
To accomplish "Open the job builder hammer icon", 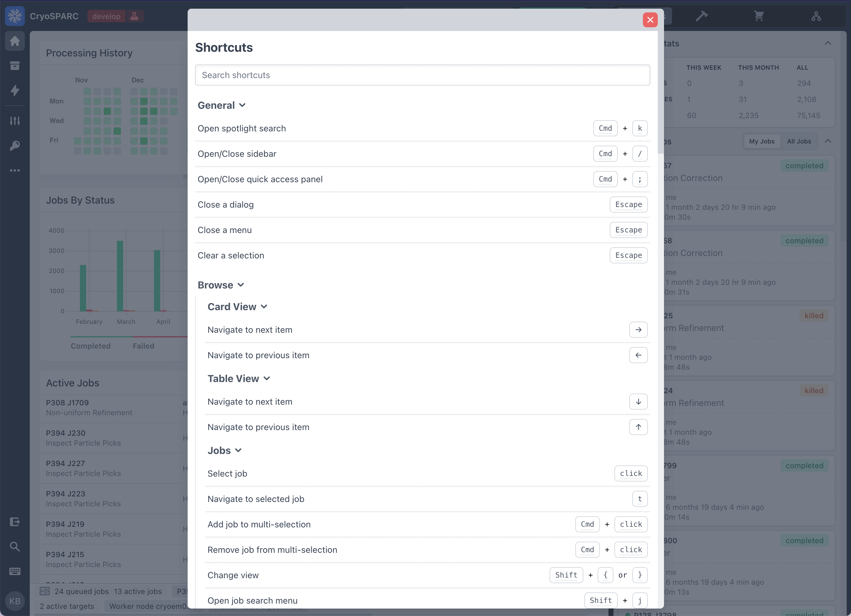I will (x=702, y=16).
